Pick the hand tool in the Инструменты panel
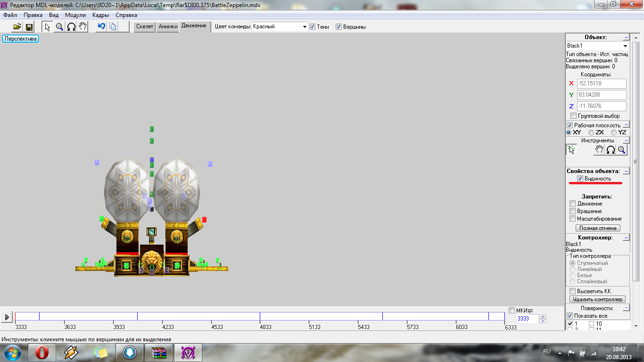This screenshot has width=644, height=362. pos(599,150)
